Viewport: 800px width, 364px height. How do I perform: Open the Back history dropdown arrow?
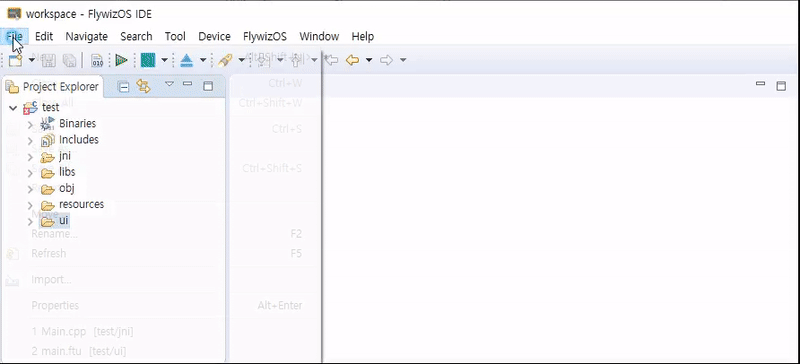pos(369,60)
